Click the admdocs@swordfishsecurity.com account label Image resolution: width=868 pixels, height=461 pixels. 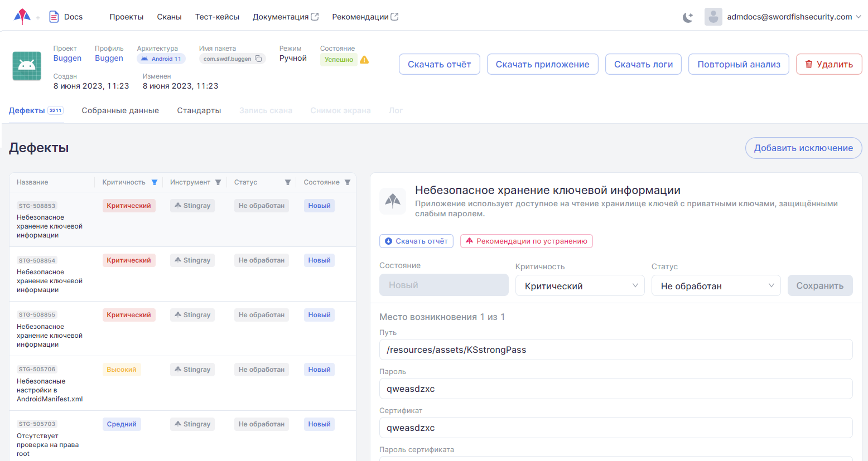click(789, 17)
